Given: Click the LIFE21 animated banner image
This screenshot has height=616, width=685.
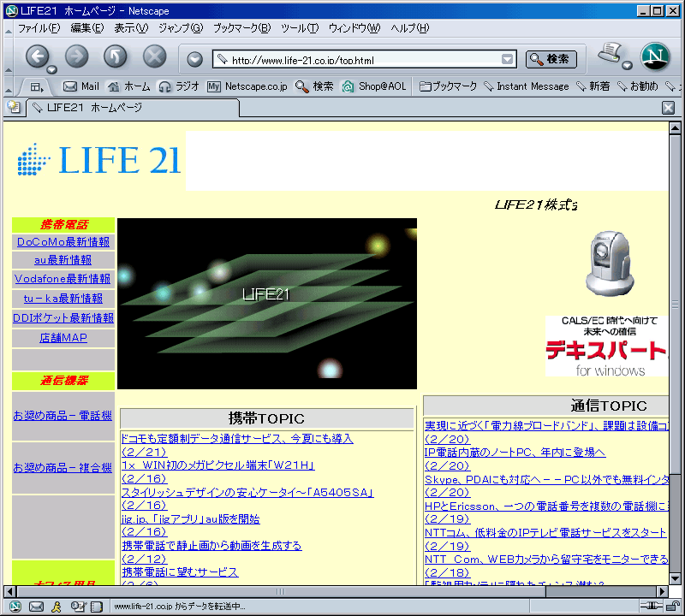Looking at the screenshot, I should (x=267, y=304).
